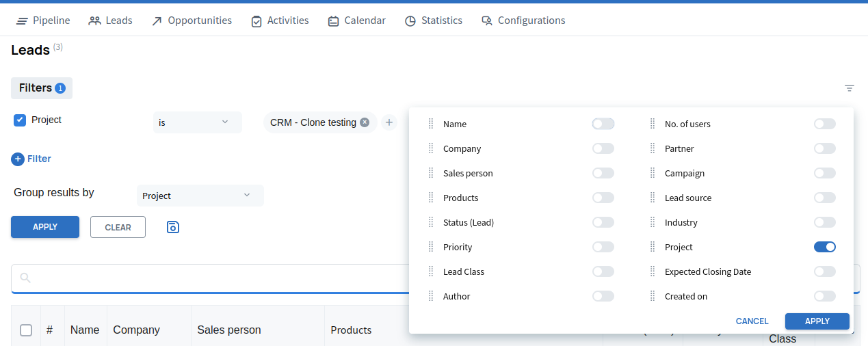Image resolution: width=868 pixels, height=346 pixels.
Task: Click the drag handle beside Priority
Action: pos(431,247)
